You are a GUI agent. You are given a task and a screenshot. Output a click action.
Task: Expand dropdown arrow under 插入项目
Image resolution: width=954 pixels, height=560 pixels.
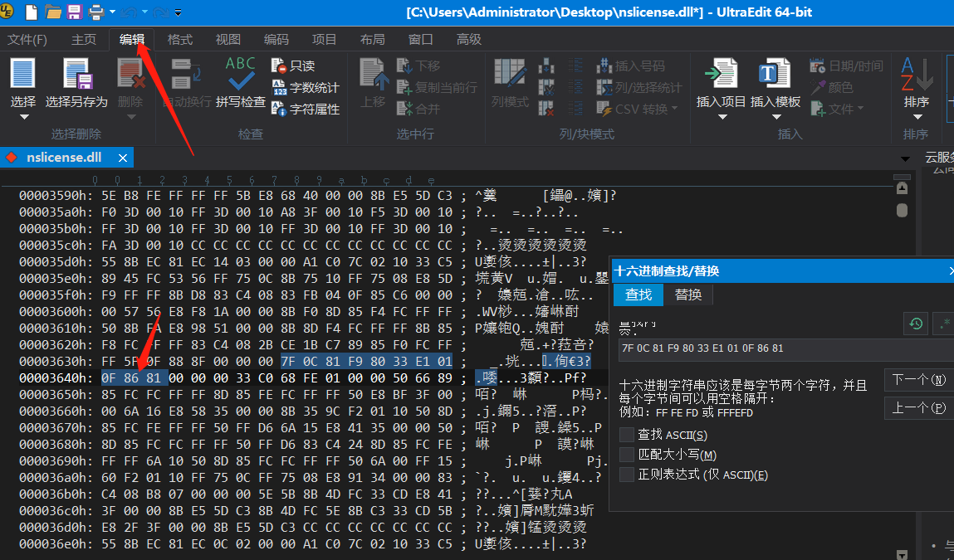point(722,117)
